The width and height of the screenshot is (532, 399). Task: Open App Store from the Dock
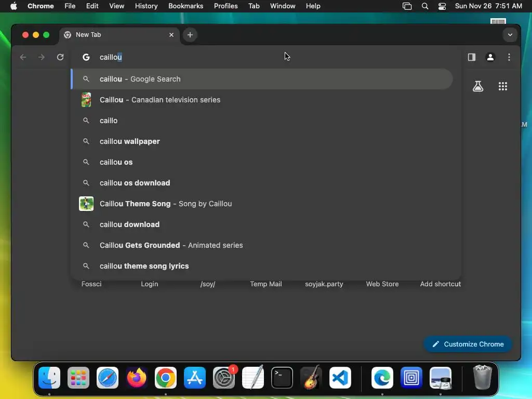click(195, 378)
